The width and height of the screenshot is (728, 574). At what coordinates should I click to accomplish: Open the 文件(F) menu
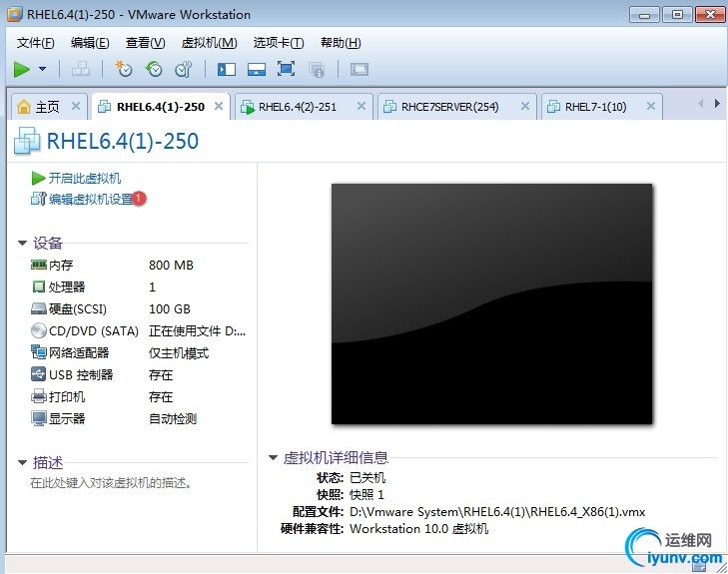[35, 43]
